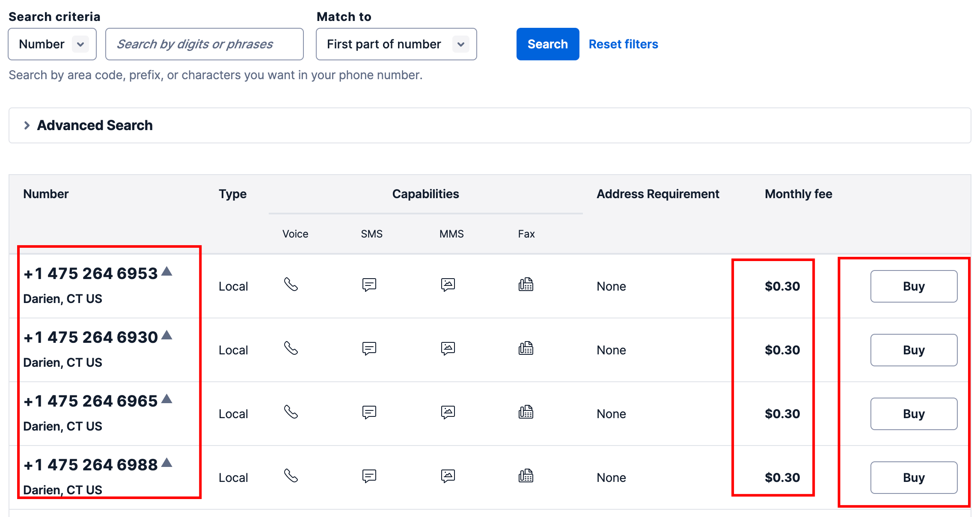Click the blue Search button
The height and width of the screenshot is (517, 980).
pos(548,44)
